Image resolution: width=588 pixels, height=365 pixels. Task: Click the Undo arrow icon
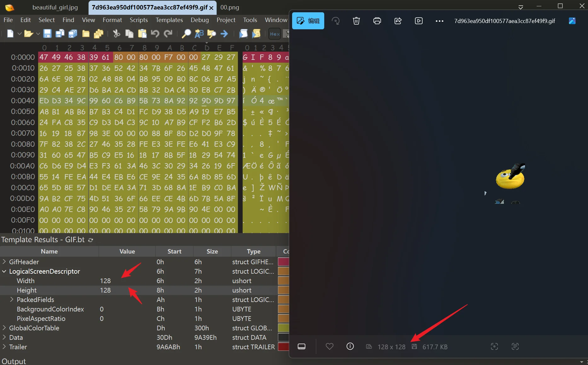[x=155, y=34]
